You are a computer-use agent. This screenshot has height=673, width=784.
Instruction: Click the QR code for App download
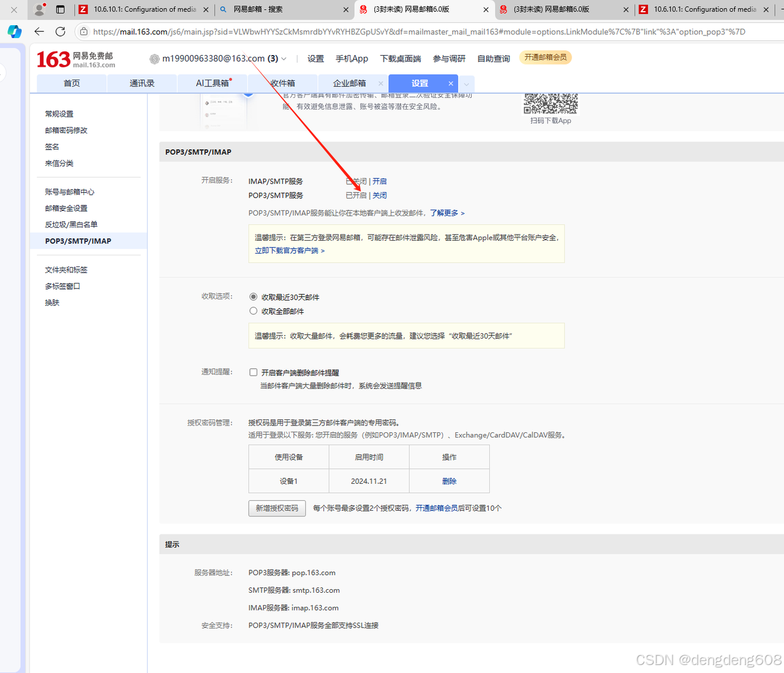(551, 103)
